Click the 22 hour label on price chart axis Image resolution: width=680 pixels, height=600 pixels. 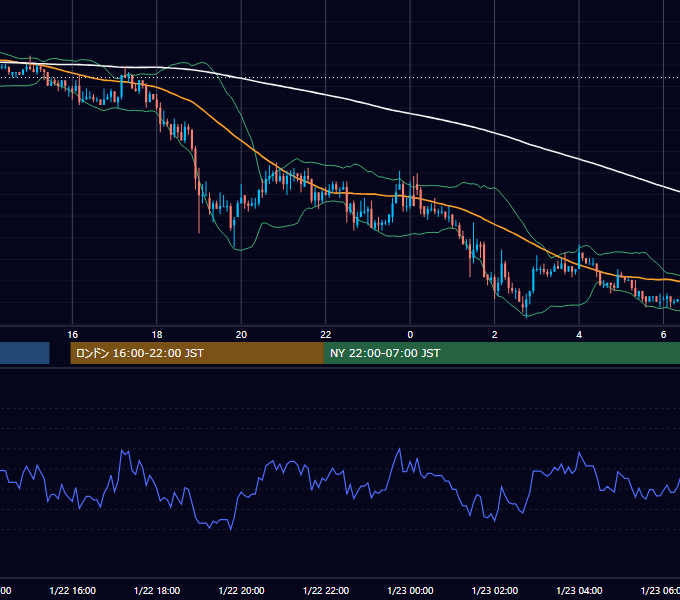click(326, 335)
